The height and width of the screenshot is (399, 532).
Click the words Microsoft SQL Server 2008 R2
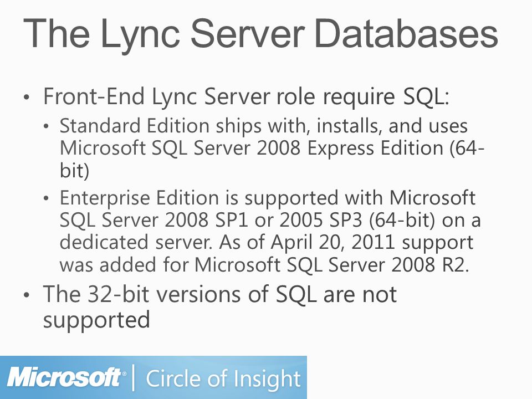(331, 265)
